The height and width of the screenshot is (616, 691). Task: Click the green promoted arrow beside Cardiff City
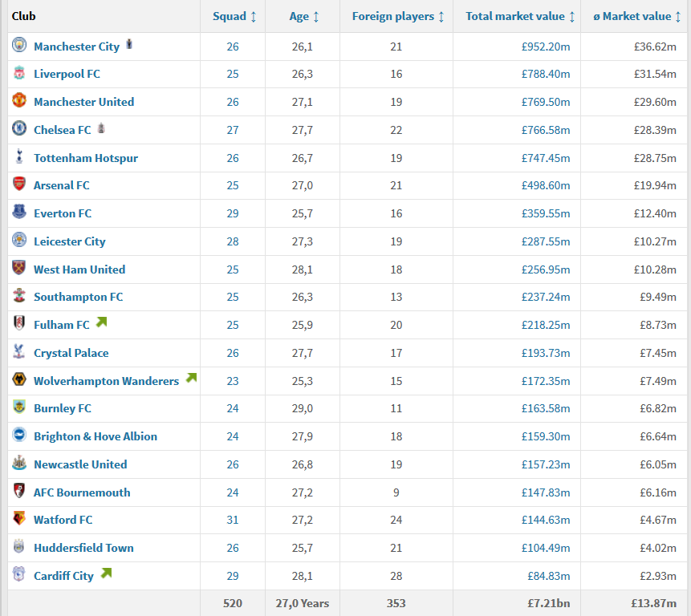[106, 573]
